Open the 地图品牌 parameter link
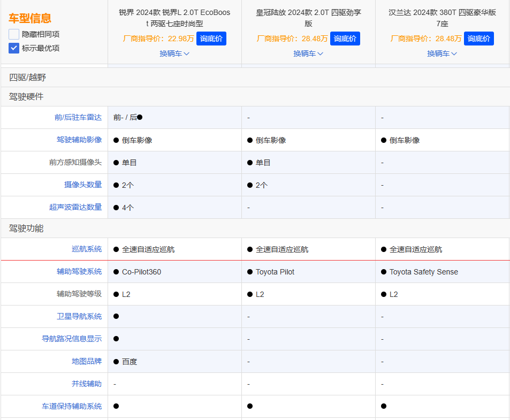510x420 pixels. pos(86,361)
